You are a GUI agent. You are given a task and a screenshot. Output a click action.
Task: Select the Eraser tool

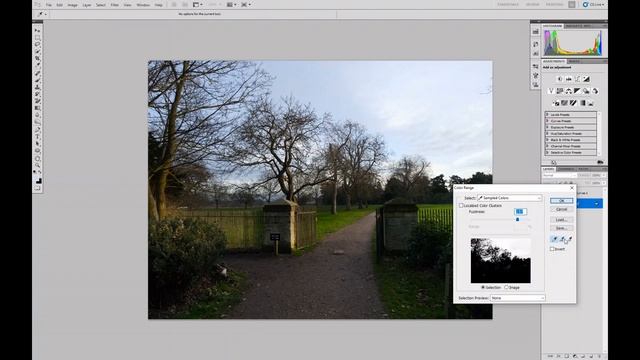(38, 101)
